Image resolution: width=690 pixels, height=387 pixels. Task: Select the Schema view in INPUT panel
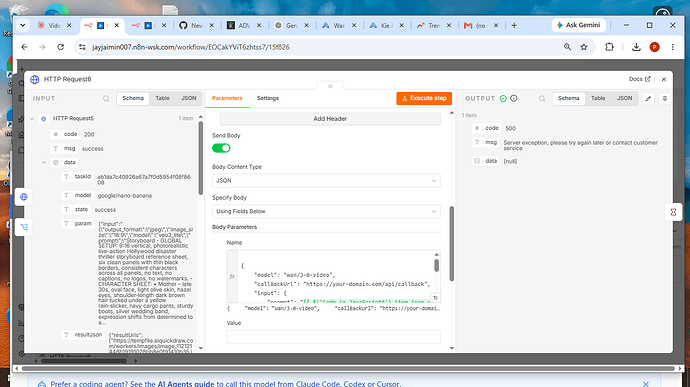tap(133, 98)
